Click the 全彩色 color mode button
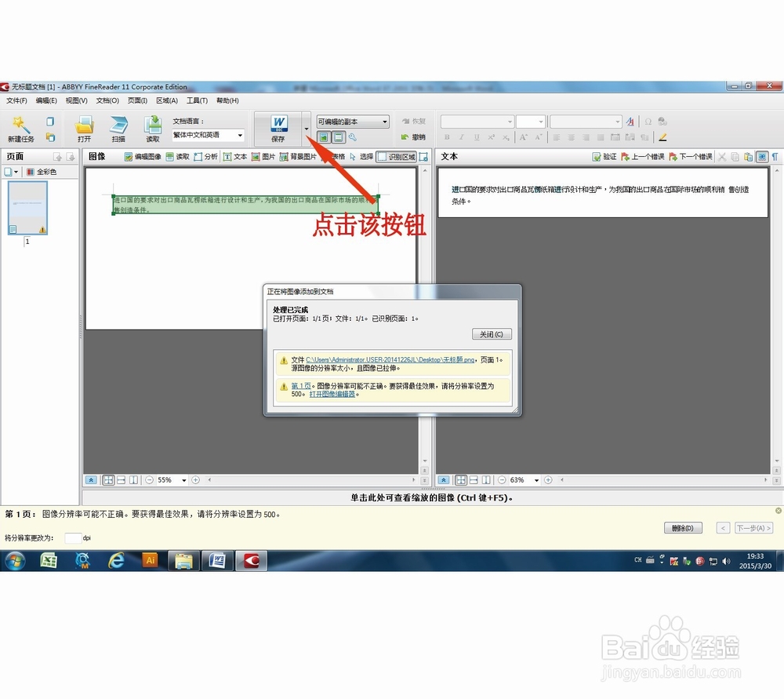The image size is (784, 699). 42,172
